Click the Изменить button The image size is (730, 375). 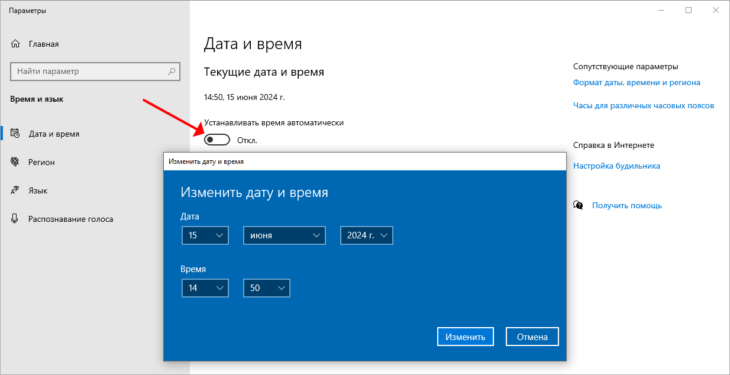[x=465, y=337]
